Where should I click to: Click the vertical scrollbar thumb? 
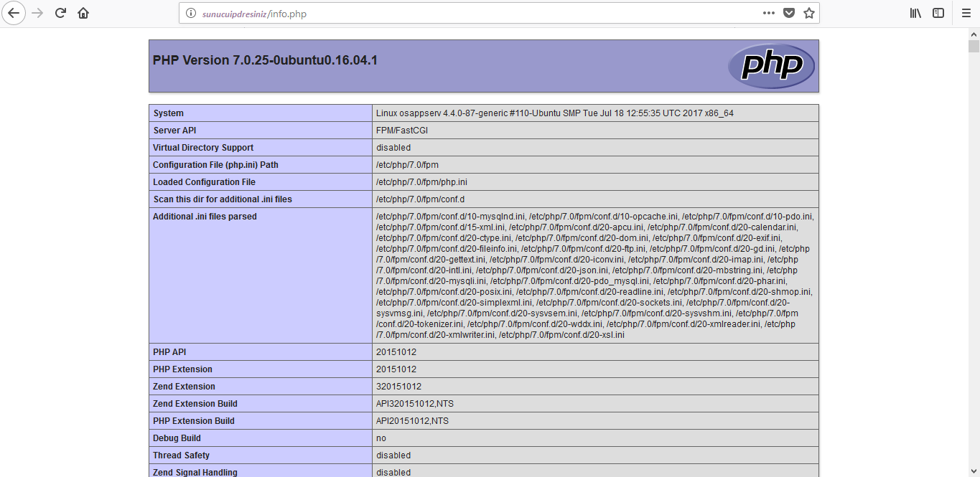[x=974, y=47]
